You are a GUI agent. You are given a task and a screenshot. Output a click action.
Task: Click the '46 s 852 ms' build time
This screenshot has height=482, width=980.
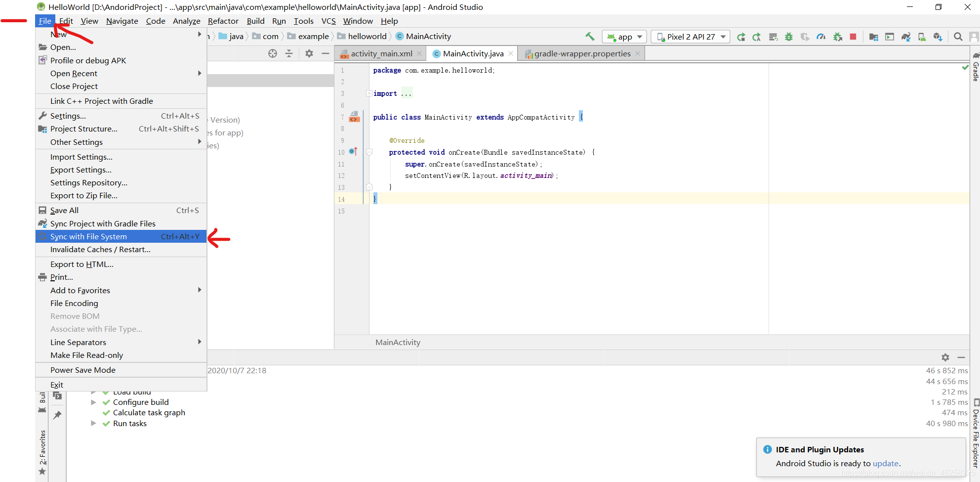[x=946, y=371]
